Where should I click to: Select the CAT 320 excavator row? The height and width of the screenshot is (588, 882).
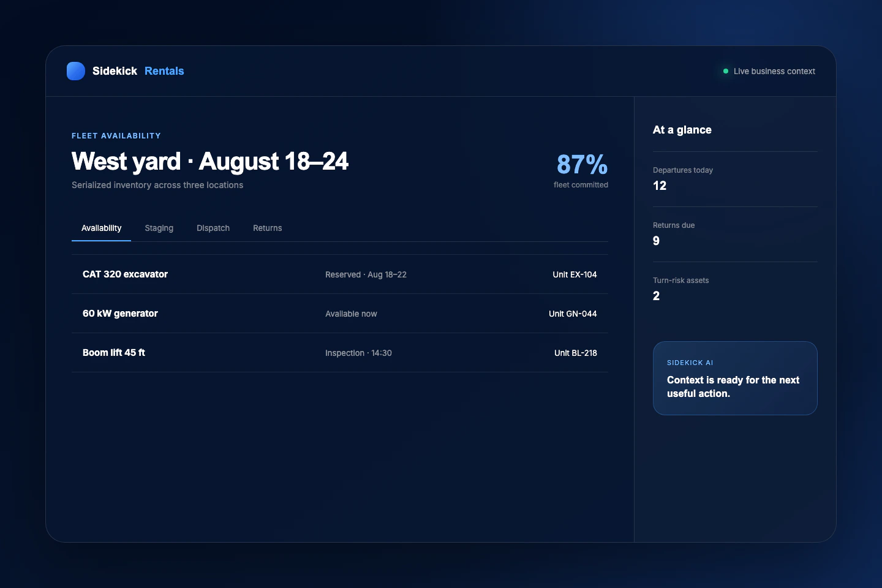(x=340, y=274)
